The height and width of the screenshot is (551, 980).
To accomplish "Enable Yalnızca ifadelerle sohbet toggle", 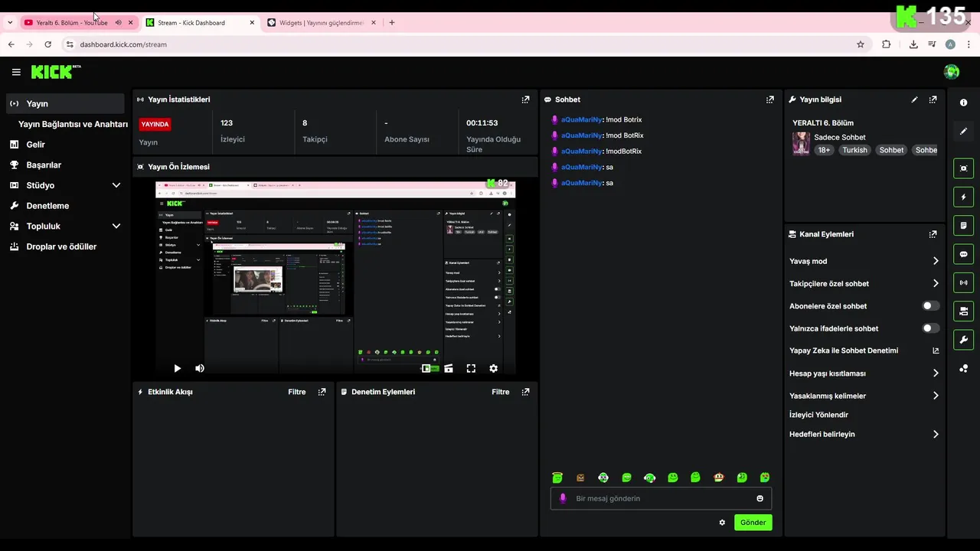I will click(930, 328).
